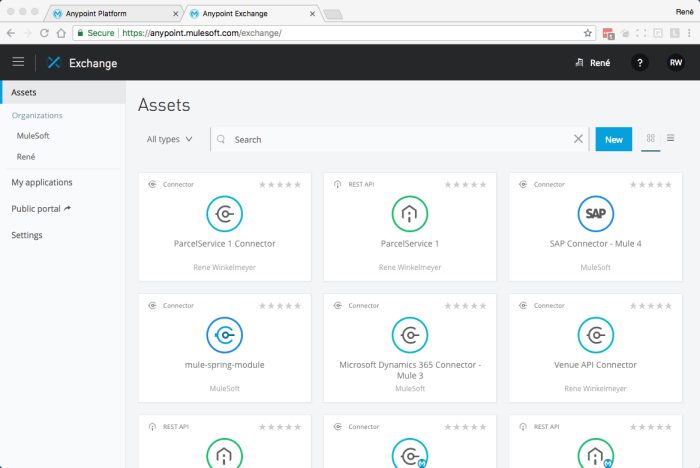Image resolution: width=700 pixels, height=468 pixels.
Task: Click the Rene Winkelmeyer author on Venue API Connector
Action: point(596,389)
